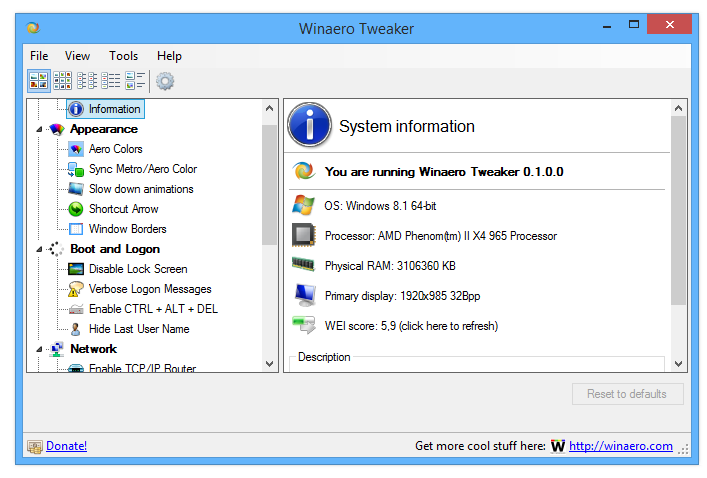Click the RAM module icon

click(303, 264)
